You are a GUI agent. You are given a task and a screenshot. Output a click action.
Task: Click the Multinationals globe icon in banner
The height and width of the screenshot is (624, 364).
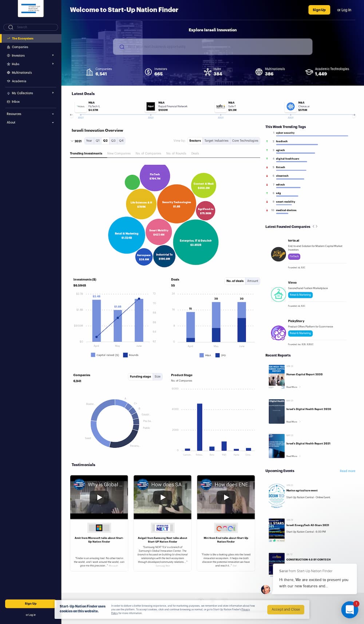point(259,72)
